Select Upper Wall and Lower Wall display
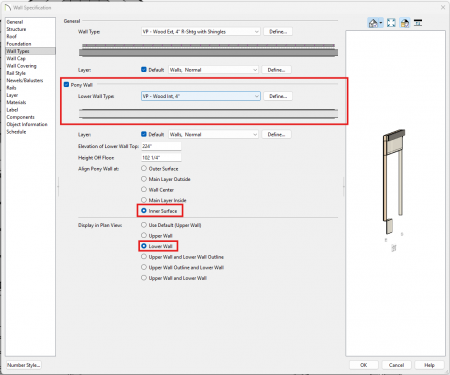The width and height of the screenshot is (450, 375). 144,278
